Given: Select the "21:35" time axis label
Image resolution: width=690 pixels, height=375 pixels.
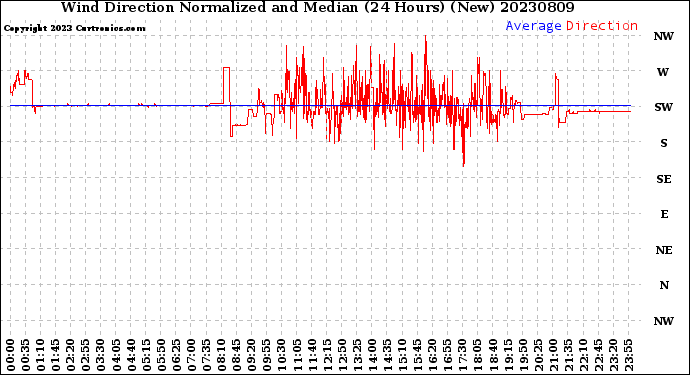Looking at the screenshot, I should (x=568, y=355).
